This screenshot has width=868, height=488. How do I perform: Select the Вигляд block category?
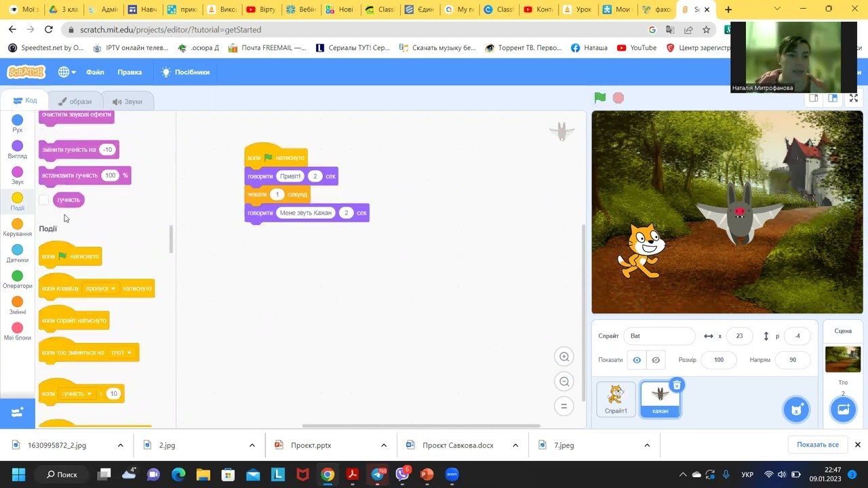(18, 150)
